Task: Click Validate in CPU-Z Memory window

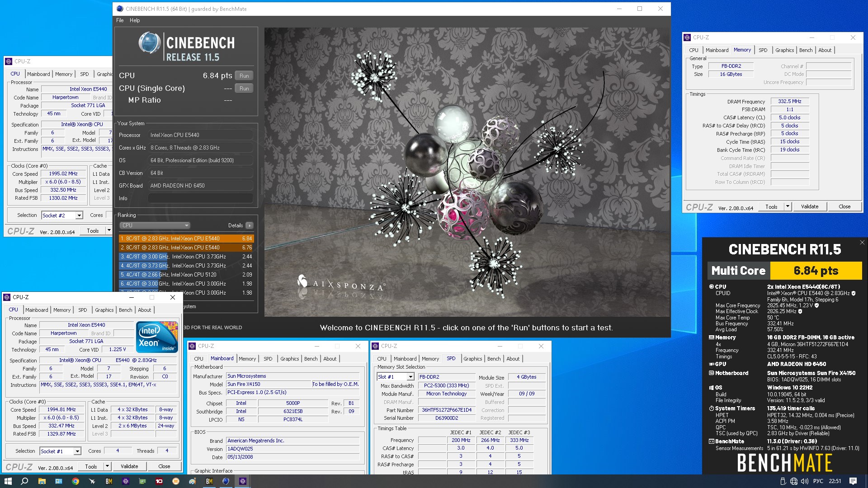Action: coord(810,206)
